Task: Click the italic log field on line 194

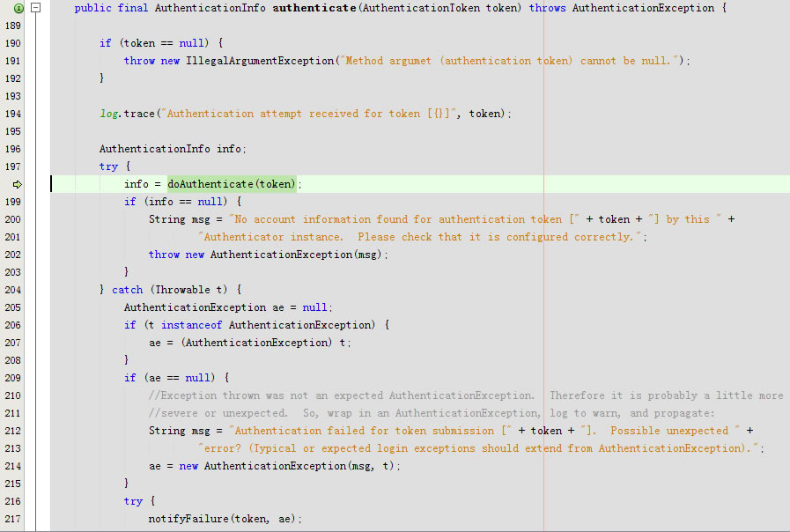Action: 109,114
